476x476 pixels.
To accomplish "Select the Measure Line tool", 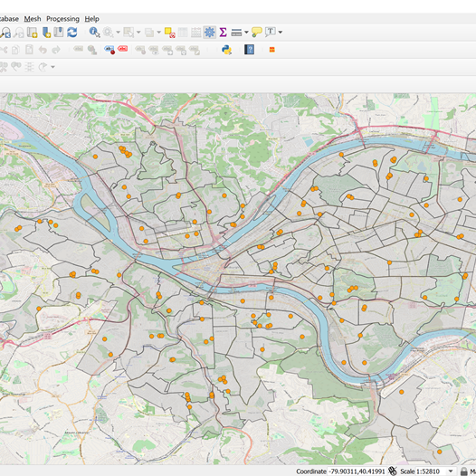I will coord(236,33).
